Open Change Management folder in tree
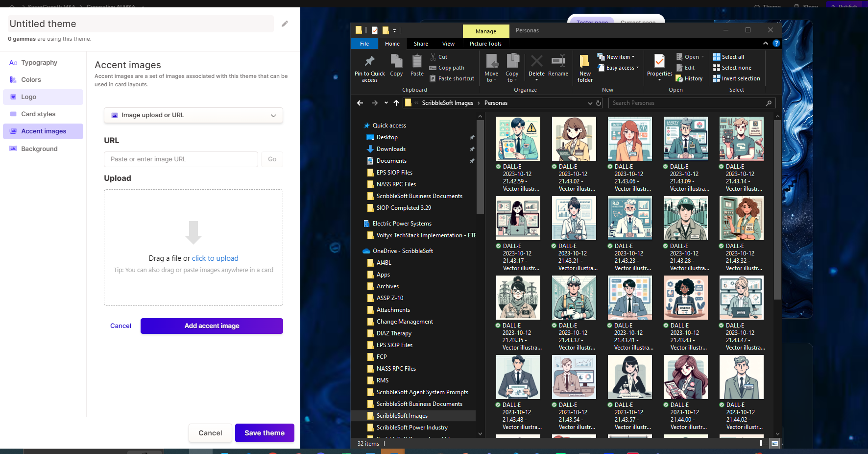The image size is (868, 454). point(405,322)
